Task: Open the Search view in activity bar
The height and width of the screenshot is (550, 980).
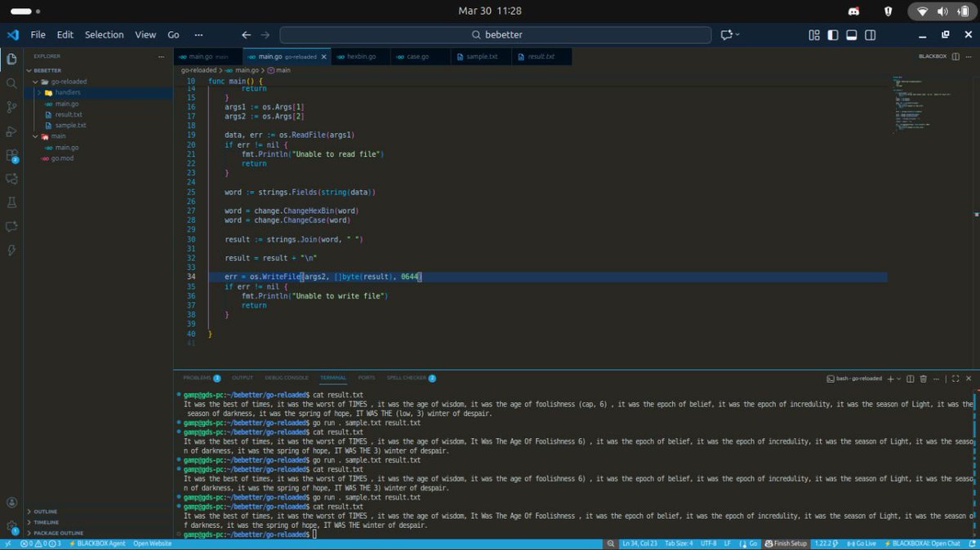Action: coord(11,83)
